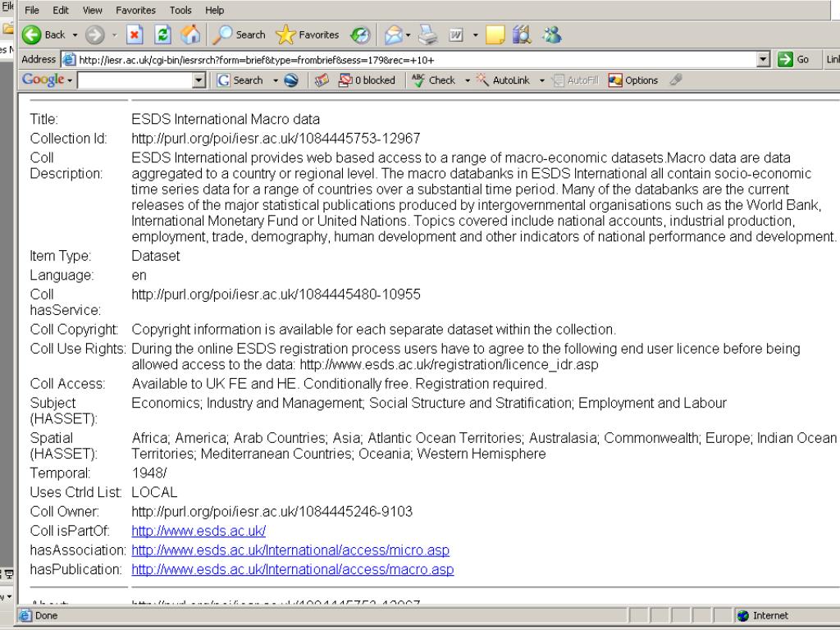Viewport: 840px width, 630px height.
Task: Open the Google search box history dropdown
Action: click(199, 80)
